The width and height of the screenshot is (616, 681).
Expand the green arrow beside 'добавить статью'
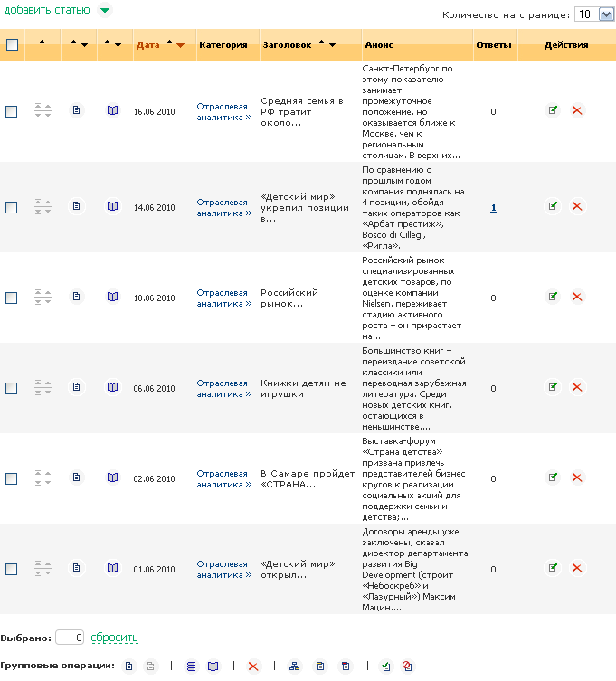105,11
